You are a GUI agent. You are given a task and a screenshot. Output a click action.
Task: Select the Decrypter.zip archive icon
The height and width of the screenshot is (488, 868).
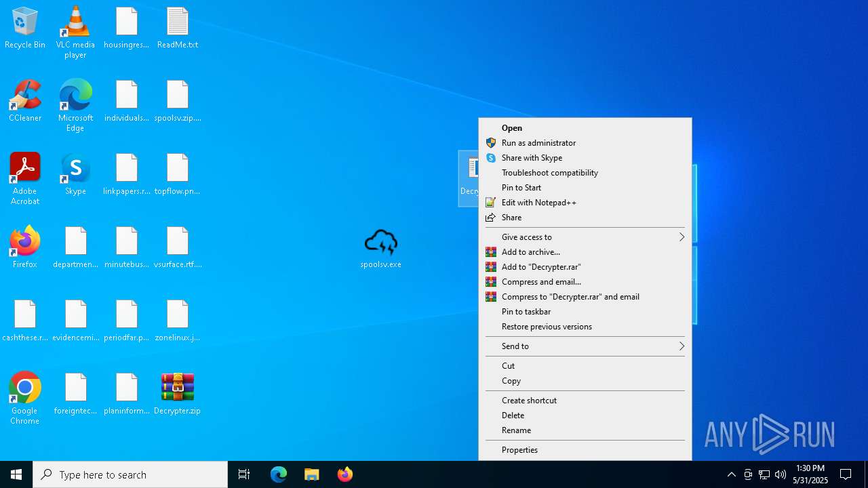178,394
